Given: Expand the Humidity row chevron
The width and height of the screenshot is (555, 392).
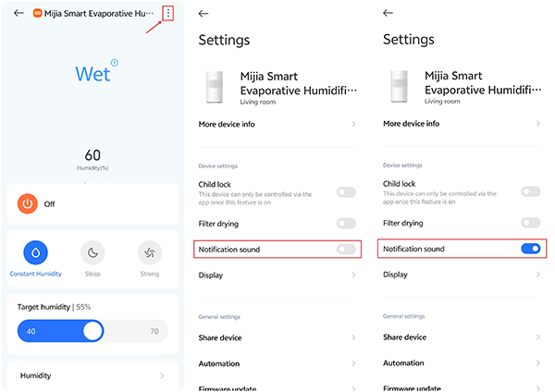Looking at the screenshot, I should (162, 375).
